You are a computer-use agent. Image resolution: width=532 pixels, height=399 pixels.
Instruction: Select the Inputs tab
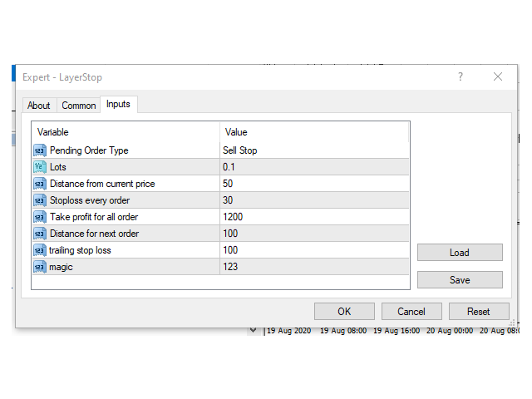pyautogui.click(x=118, y=104)
